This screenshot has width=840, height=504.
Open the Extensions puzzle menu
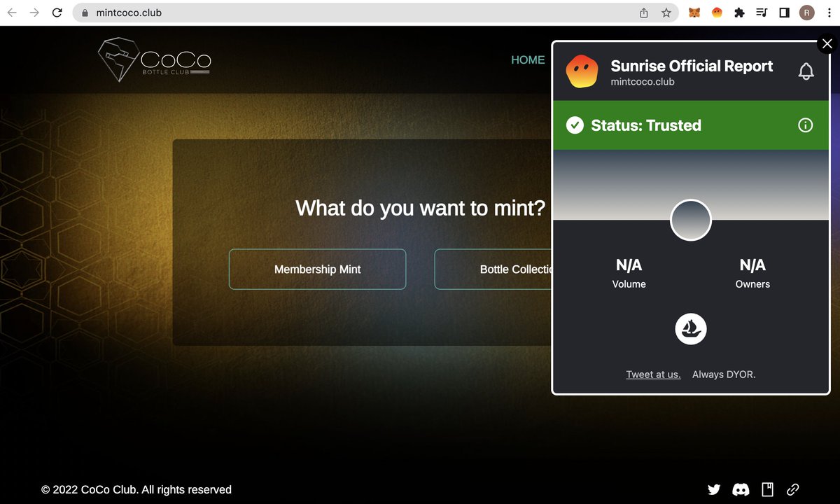(x=739, y=13)
